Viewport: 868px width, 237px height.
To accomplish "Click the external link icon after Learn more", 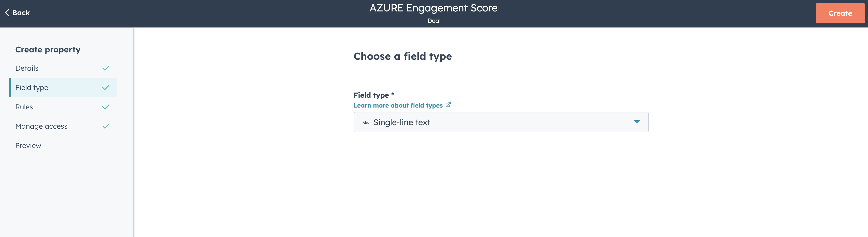I will [x=448, y=105].
